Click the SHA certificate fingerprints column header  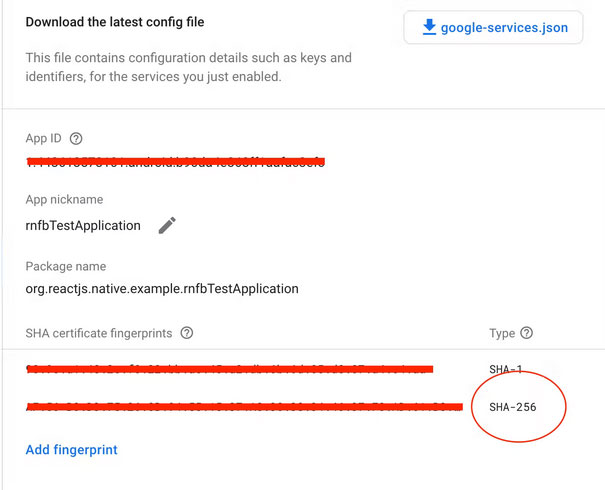pos(99,333)
